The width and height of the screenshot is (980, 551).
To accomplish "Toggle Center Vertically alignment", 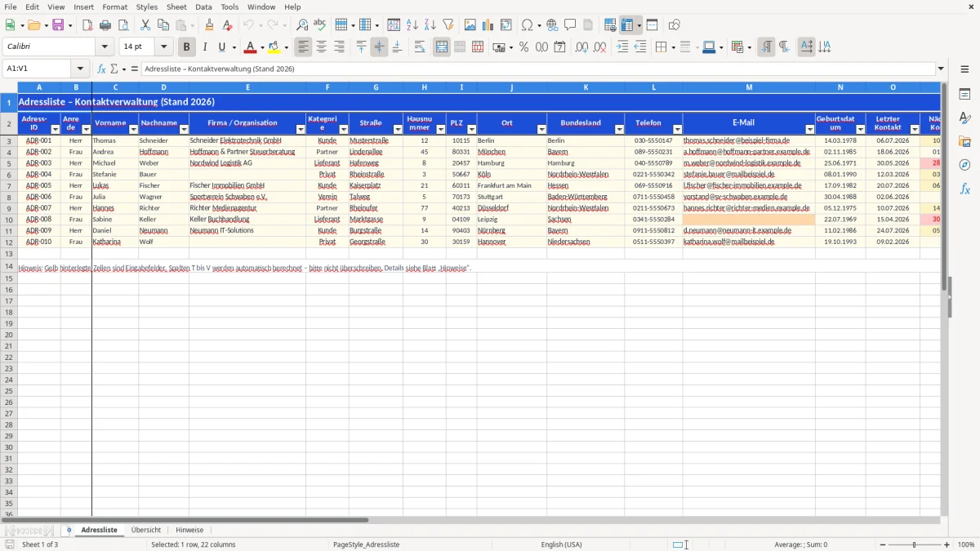I will 379,47.
